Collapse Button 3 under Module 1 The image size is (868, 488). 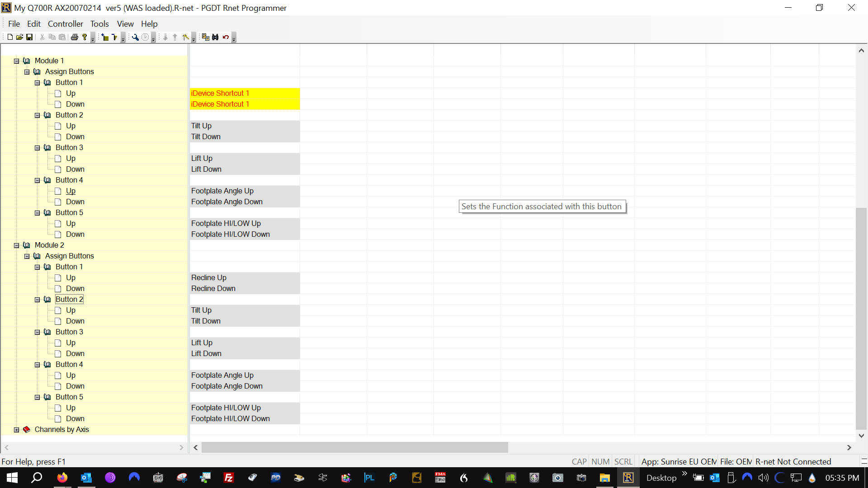tap(37, 148)
